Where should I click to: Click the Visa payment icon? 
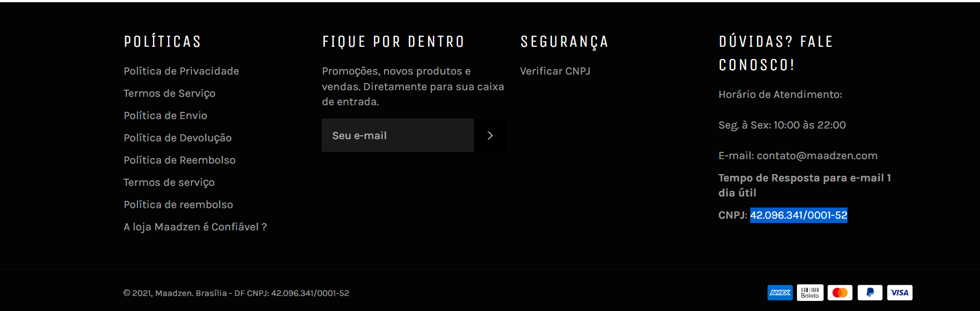(x=900, y=293)
